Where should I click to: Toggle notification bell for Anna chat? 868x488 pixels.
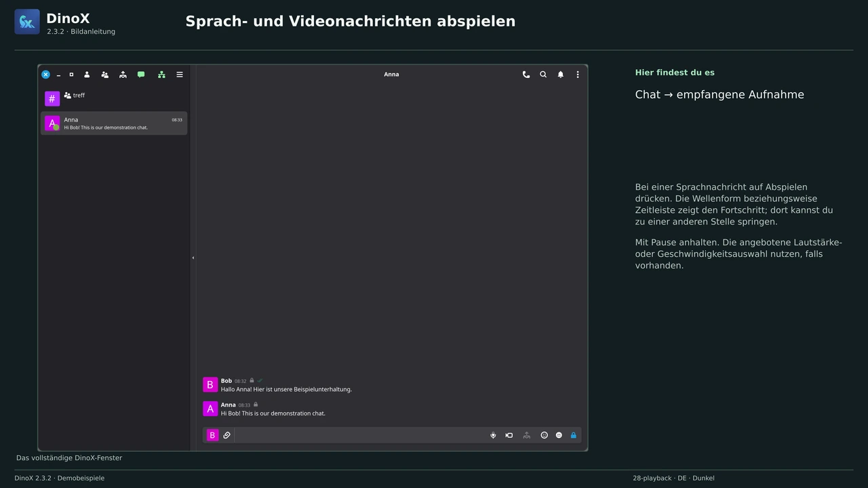click(x=561, y=75)
